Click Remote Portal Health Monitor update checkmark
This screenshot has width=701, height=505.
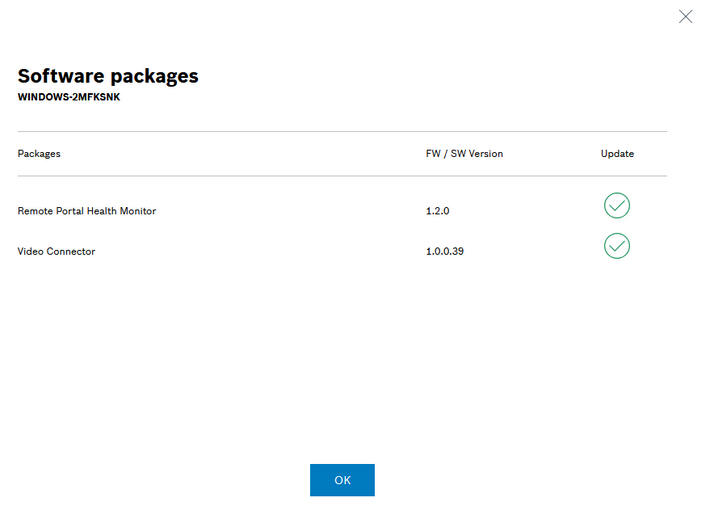pos(617,206)
